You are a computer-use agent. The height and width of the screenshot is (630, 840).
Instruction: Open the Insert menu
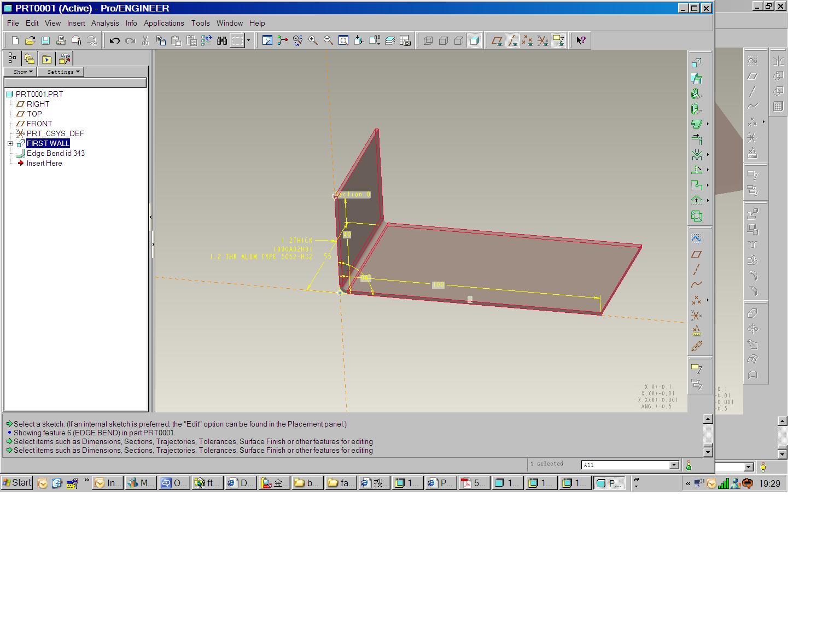[x=76, y=23]
